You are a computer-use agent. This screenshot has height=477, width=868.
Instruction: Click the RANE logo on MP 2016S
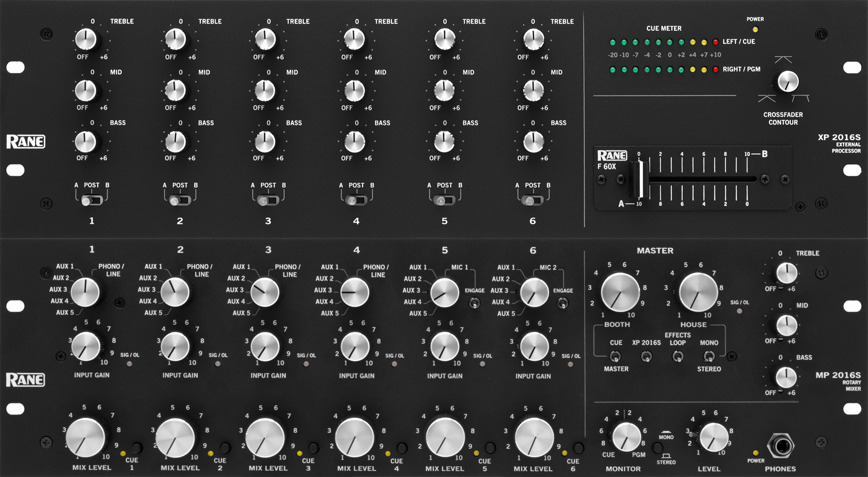coord(25,380)
